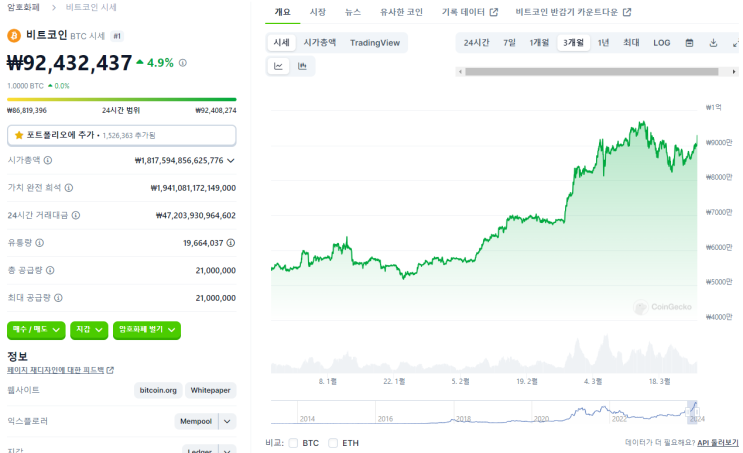Open info icon next to 최대 공급량
The width and height of the screenshot is (743, 453).
click(x=58, y=298)
